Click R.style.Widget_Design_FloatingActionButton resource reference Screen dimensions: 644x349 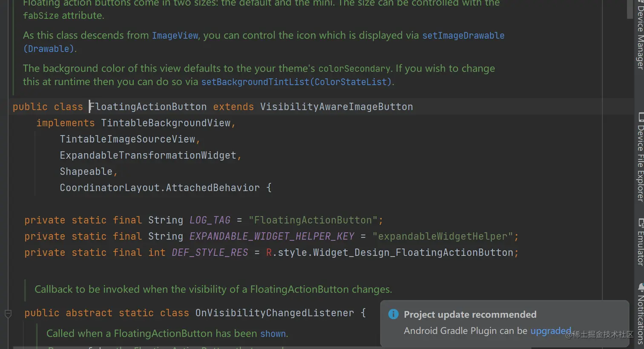click(x=390, y=252)
